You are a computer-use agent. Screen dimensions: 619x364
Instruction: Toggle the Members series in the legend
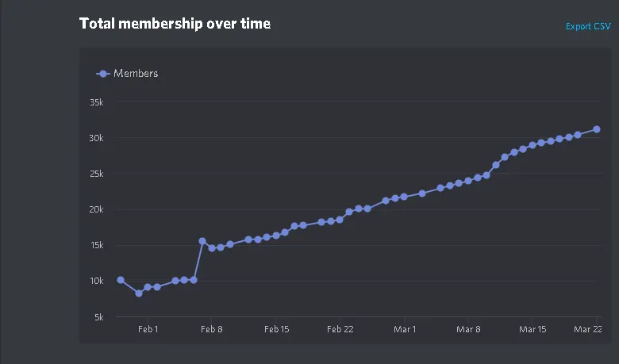[136, 74]
